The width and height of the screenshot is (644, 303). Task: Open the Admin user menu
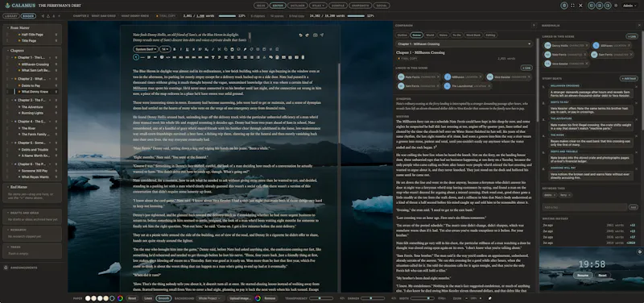tap(629, 6)
